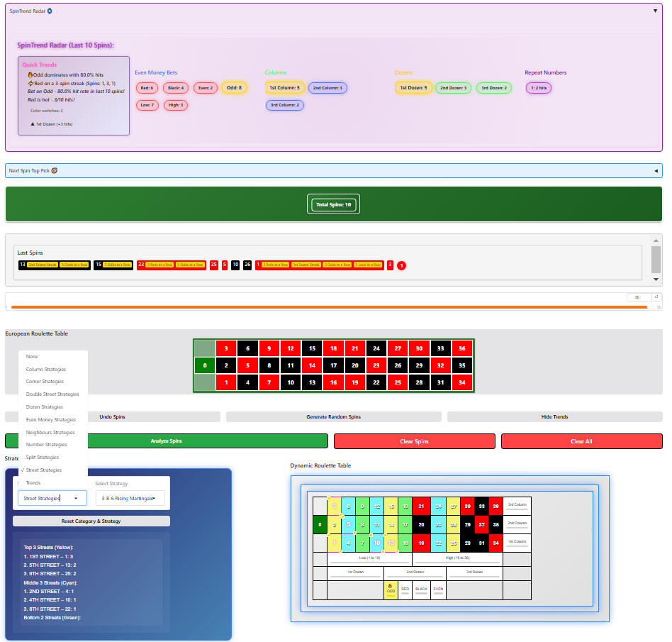Viewport: 672px width, 642px height.
Task: Click the circled red 1 latest spin chip
Action: (x=401, y=265)
